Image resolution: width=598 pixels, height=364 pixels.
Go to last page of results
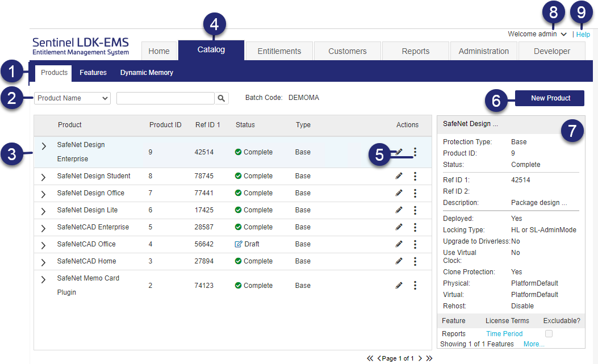[x=429, y=358]
